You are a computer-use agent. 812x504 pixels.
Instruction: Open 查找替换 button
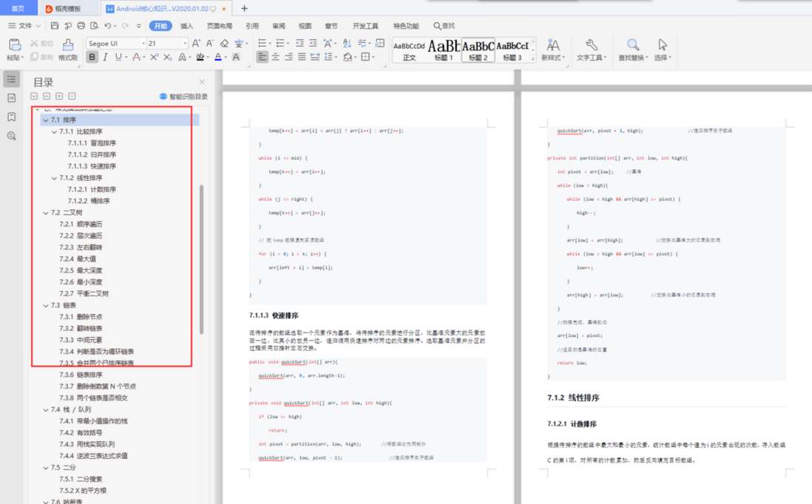(633, 50)
